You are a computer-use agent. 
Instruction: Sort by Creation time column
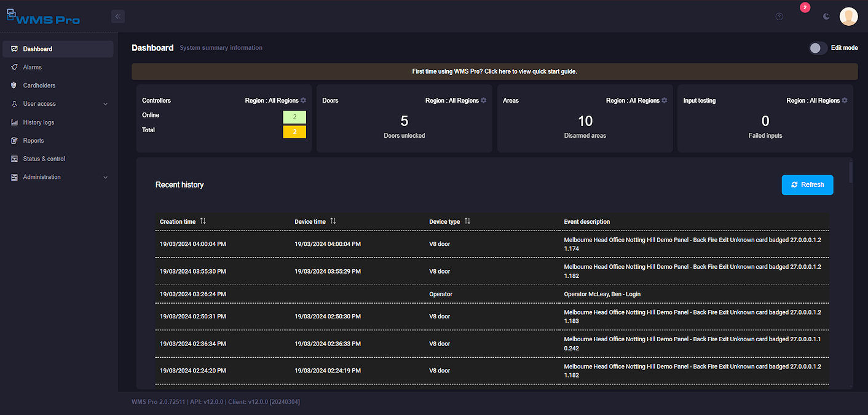click(203, 221)
